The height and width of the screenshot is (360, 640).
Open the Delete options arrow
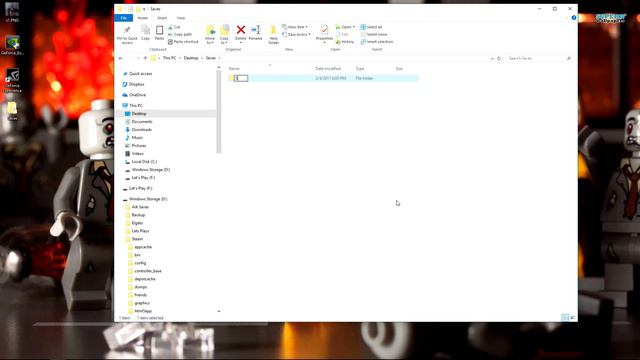(x=240, y=42)
